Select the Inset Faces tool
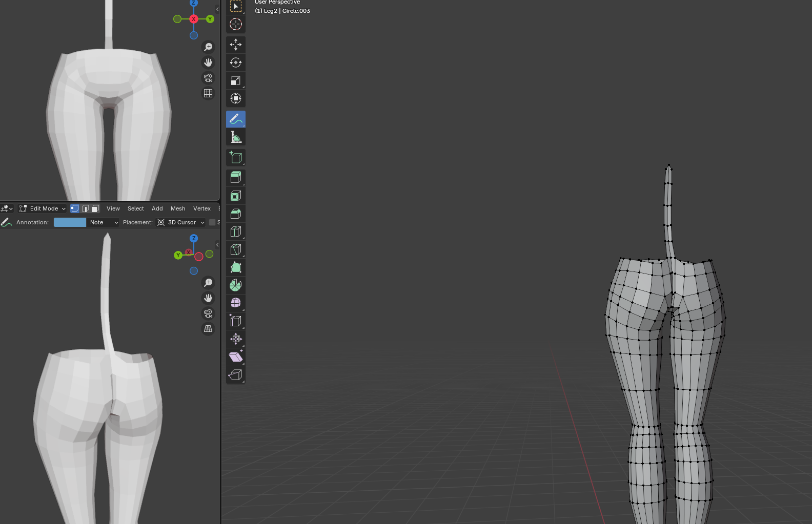Screen dimensions: 812x524 (x=236, y=196)
